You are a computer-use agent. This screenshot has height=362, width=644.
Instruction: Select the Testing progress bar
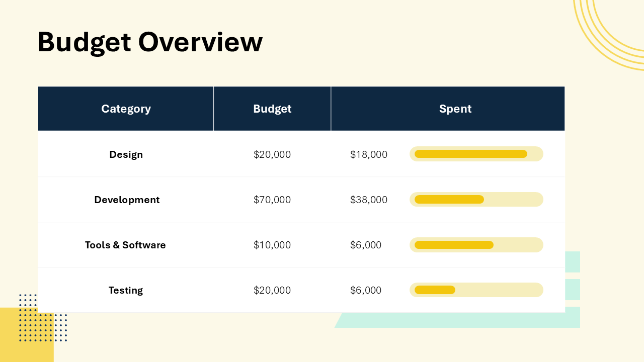click(x=476, y=290)
